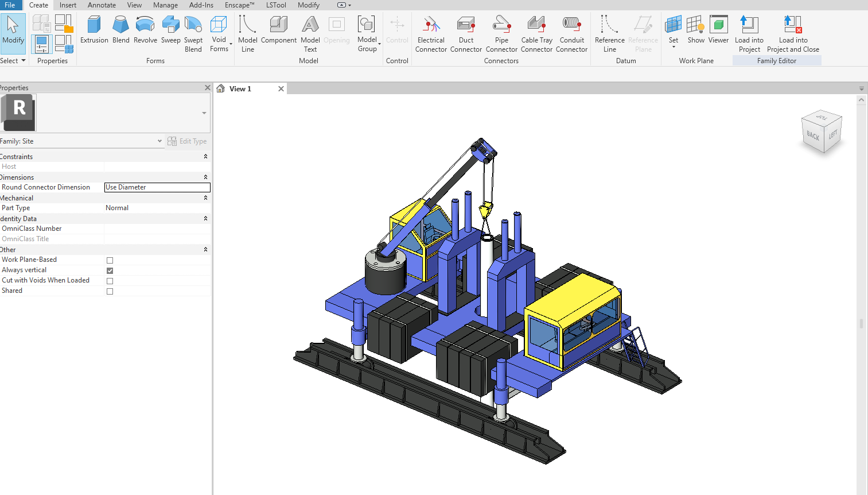The width and height of the screenshot is (868, 495).
Task: Click the Part Type Normal value
Action: click(x=157, y=208)
